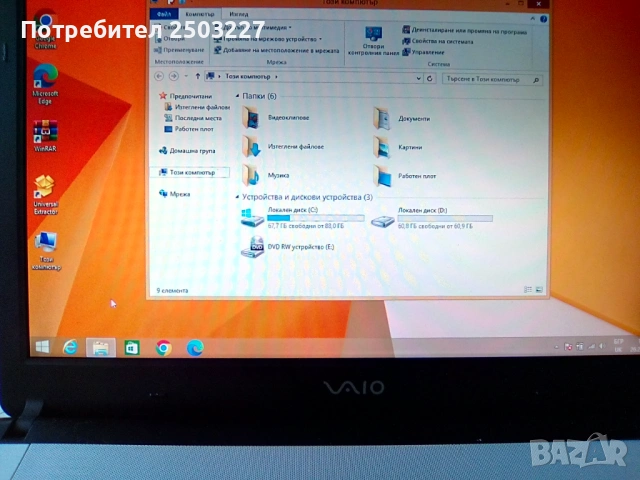Collapse the ribbon chevron
Image resolution: width=640 pixels, height=480 pixels.
click(533, 19)
